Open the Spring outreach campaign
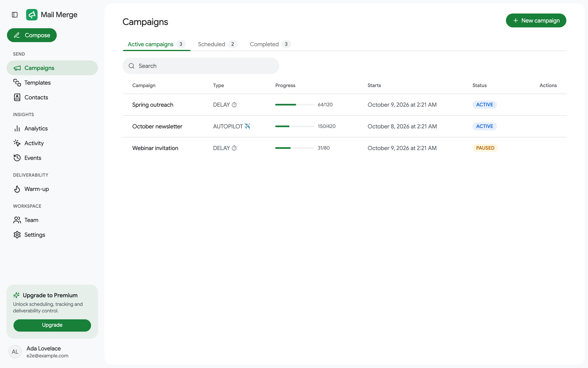Screen dimensions: 588x368 pyautogui.click(x=153, y=105)
